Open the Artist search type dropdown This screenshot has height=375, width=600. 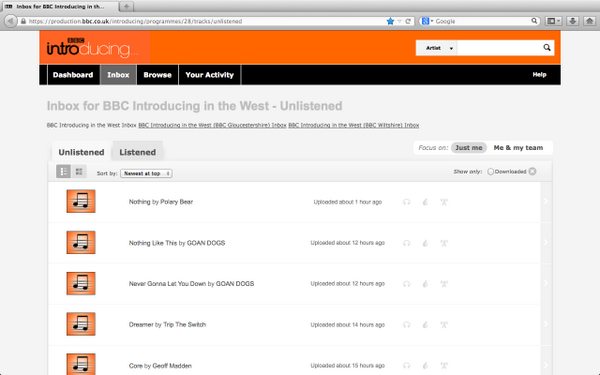(437, 48)
